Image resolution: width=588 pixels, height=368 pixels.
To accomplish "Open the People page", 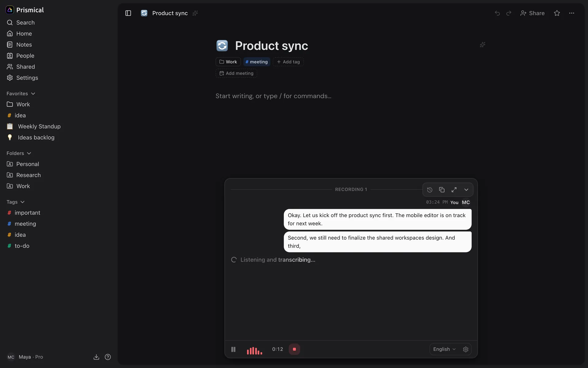I will coord(58,56).
